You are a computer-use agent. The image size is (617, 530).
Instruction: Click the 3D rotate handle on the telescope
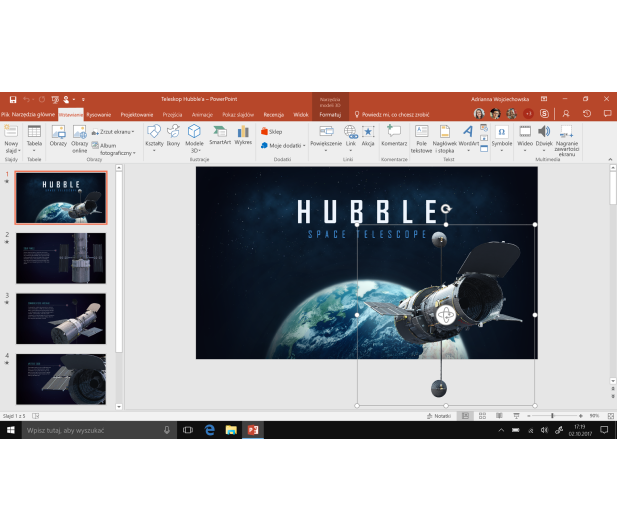pyautogui.click(x=446, y=315)
